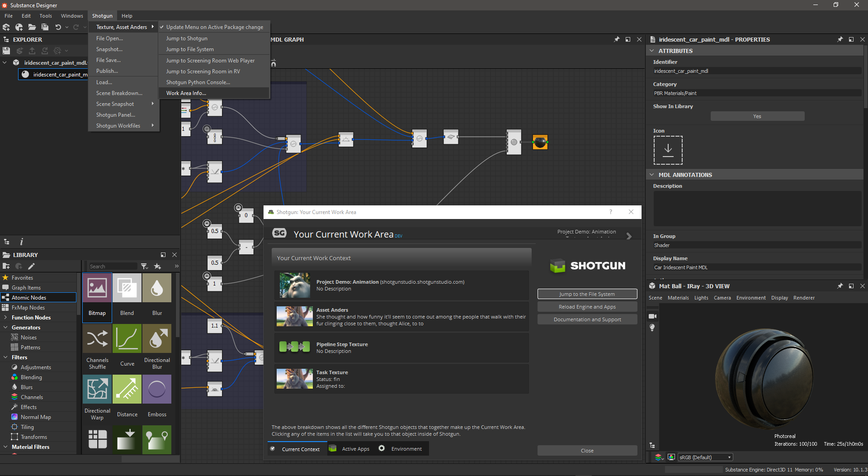Switch to the Environment tab
Screen dimensions: 868x476
401,449
